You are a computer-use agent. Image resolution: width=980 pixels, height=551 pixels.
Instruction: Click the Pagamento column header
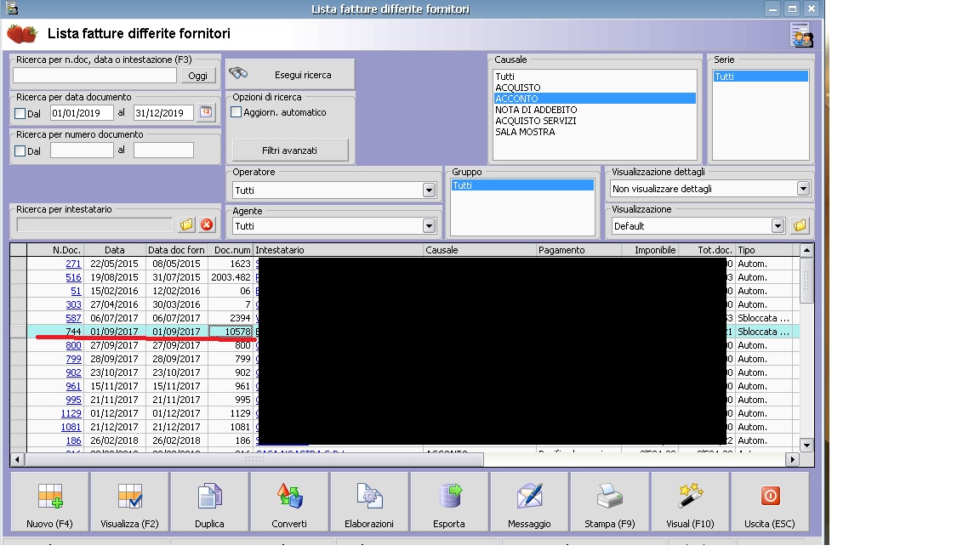tap(578, 250)
